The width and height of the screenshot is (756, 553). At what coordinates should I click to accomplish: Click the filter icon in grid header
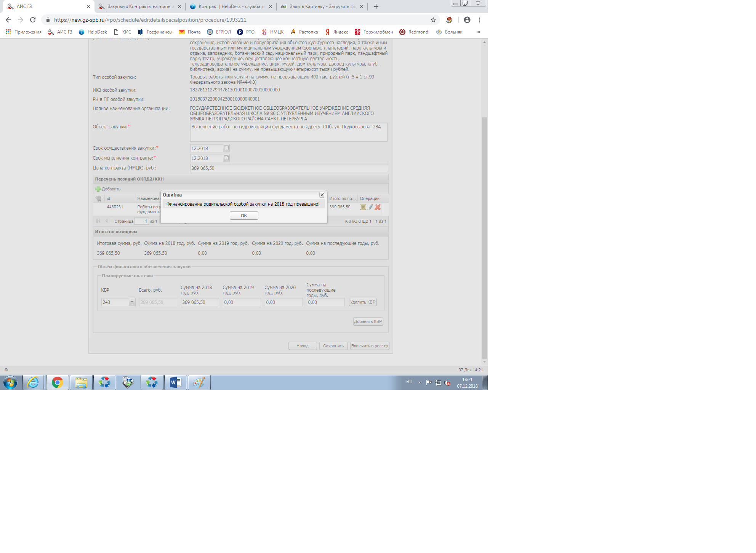coord(98,199)
